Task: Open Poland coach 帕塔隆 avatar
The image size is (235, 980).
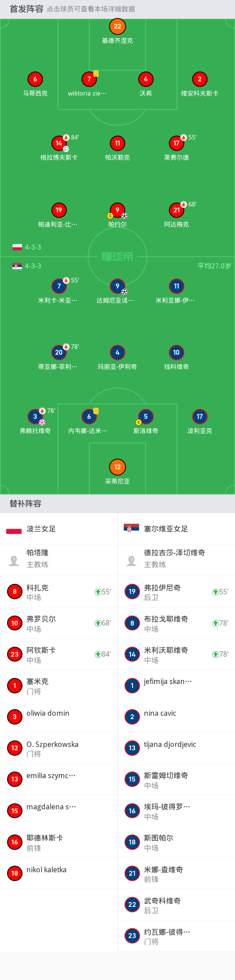Action: tap(14, 560)
